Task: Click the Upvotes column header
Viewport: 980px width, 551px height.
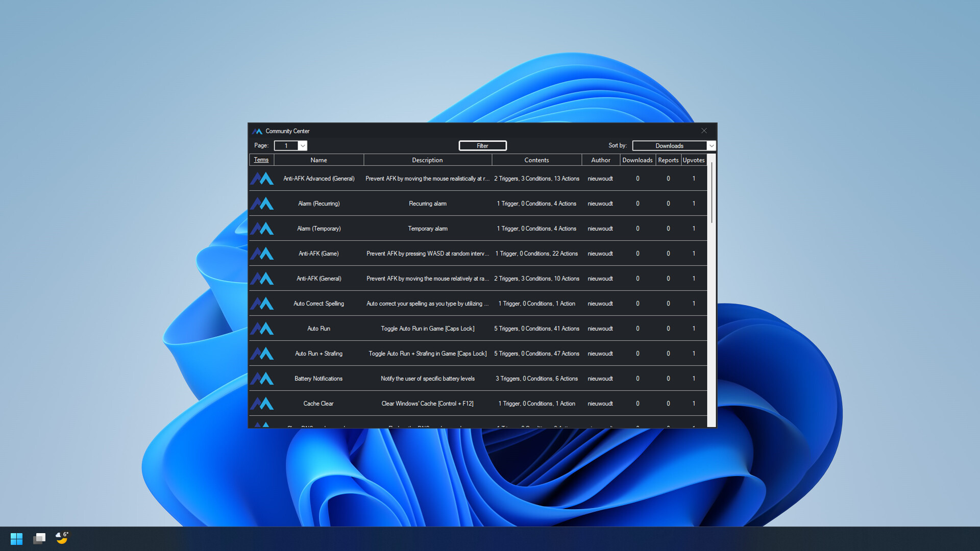Action: coord(694,160)
